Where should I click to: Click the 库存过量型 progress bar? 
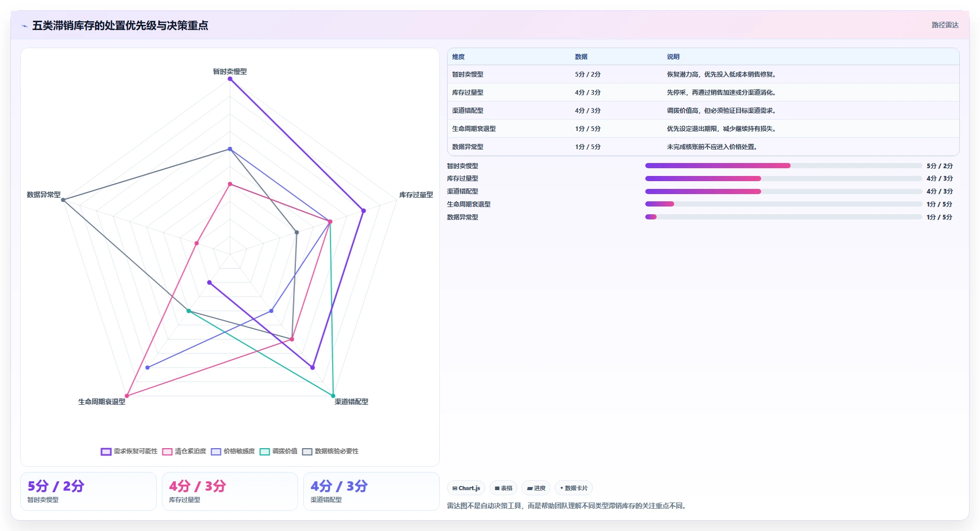[x=783, y=179]
